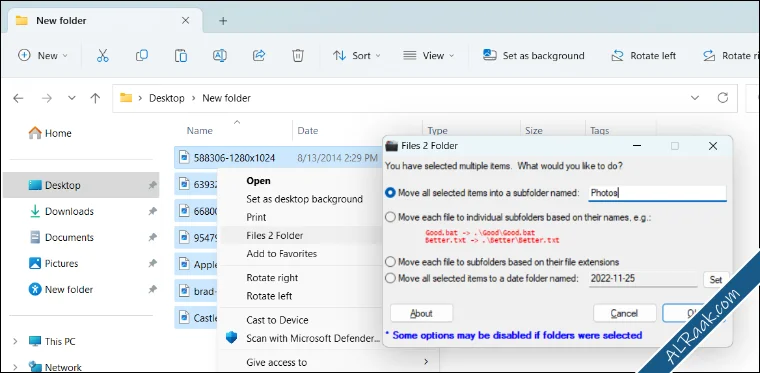Add a new tab with plus
This screenshot has height=373, width=760.
223,21
